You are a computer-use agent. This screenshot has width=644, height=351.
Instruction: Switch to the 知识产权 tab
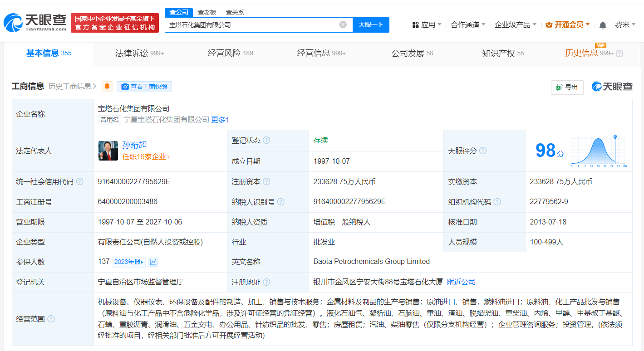point(499,53)
